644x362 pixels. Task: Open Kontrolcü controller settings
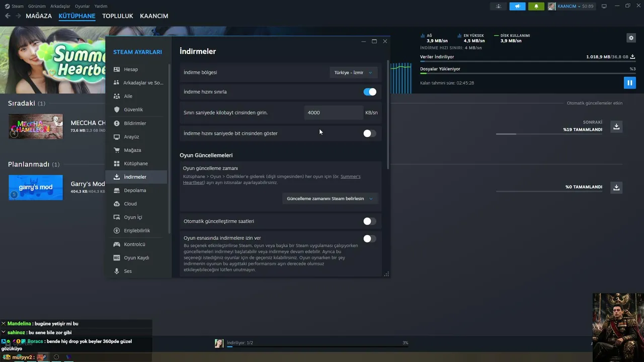coord(136,244)
